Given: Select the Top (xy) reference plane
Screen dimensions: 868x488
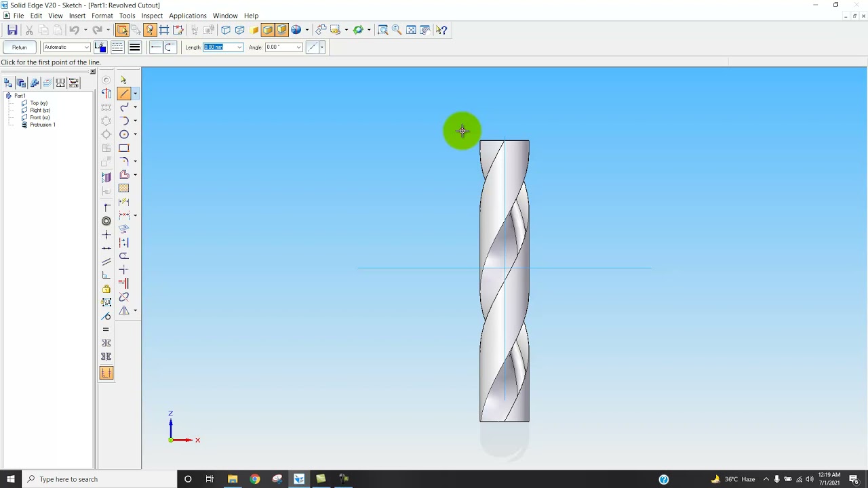Looking at the screenshot, I should coord(39,103).
